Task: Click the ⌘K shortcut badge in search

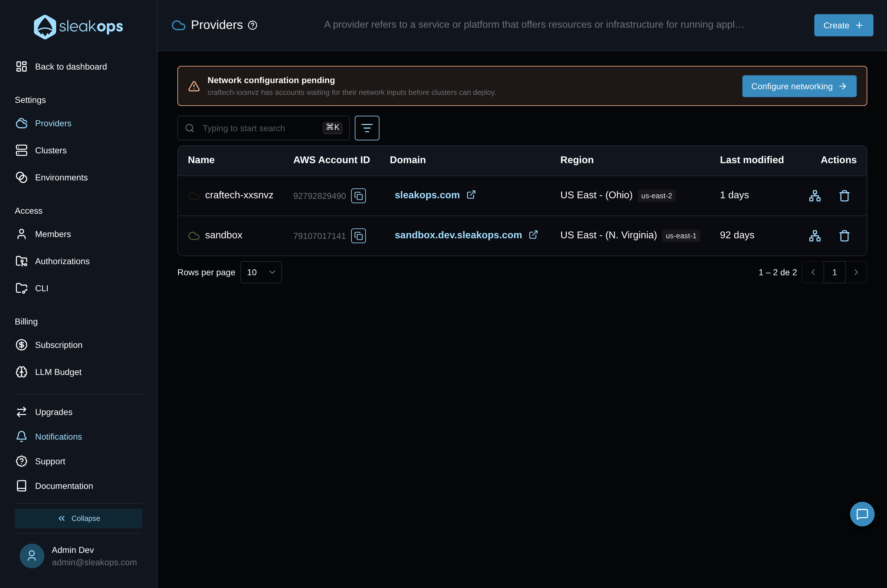Action: pyautogui.click(x=332, y=127)
